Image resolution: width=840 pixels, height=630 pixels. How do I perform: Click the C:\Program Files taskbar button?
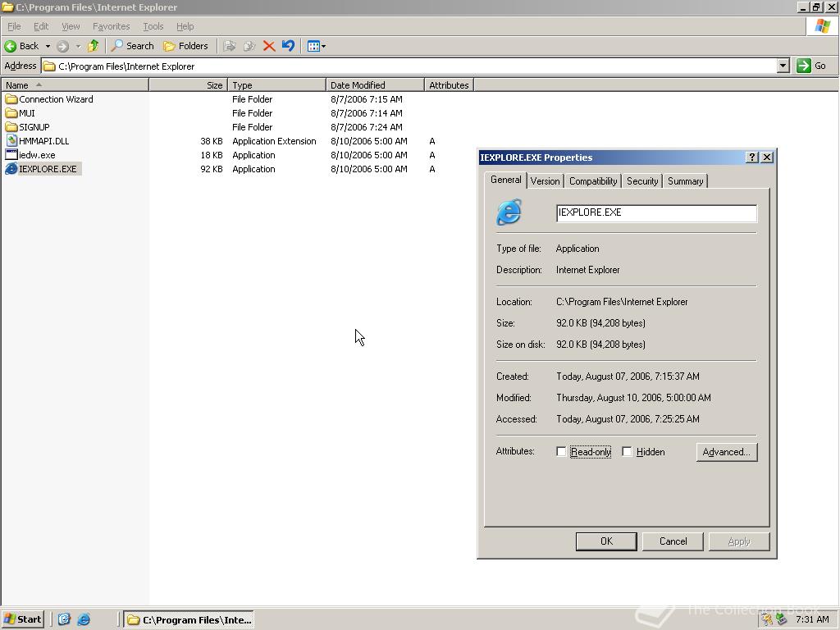(x=189, y=619)
